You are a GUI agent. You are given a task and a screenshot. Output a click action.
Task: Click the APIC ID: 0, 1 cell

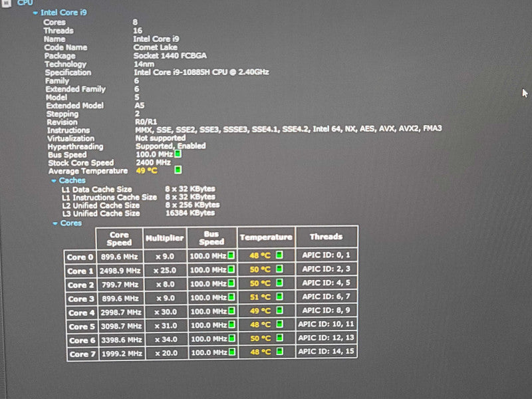pyautogui.click(x=326, y=255)
